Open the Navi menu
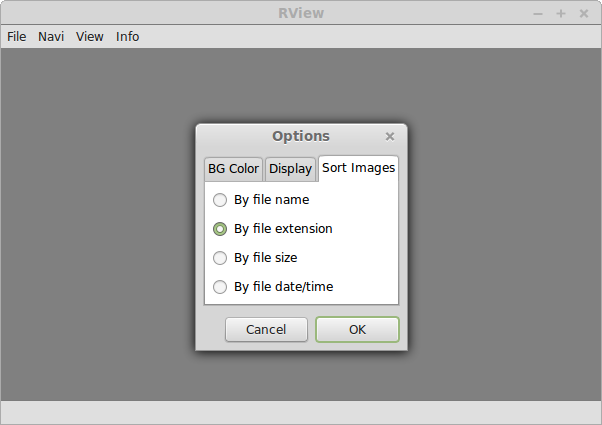The width and height of the screenshot is (602, 425). [51, 36]
